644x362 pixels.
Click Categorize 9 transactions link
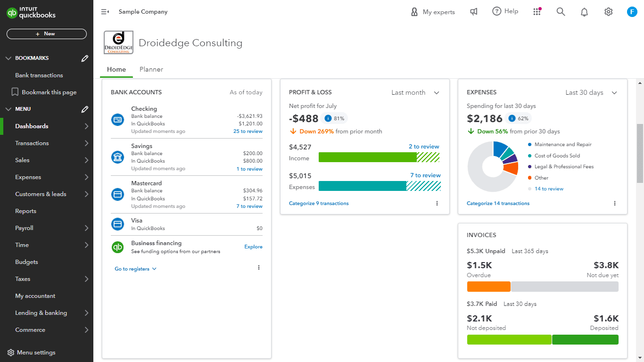[x=319, y=204]
